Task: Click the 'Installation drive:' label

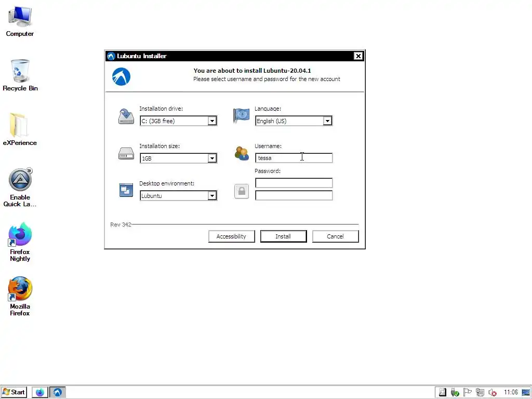Action: coord(161,109)
